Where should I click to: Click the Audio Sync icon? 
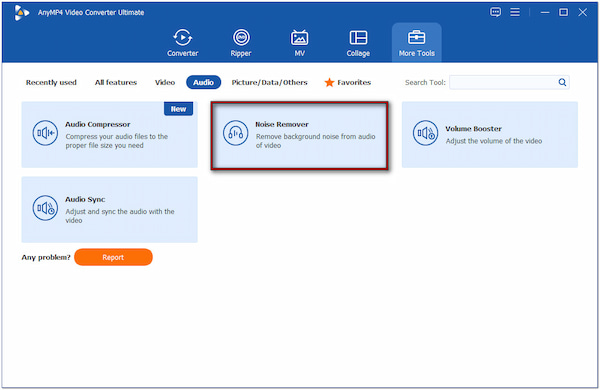45,208
